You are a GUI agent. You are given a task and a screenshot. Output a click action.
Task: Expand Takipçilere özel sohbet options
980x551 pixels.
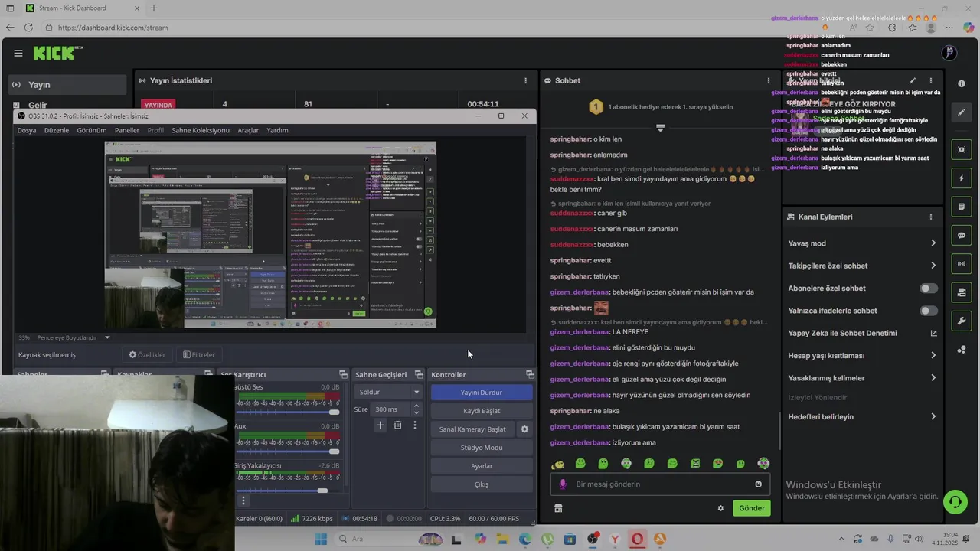933,266
